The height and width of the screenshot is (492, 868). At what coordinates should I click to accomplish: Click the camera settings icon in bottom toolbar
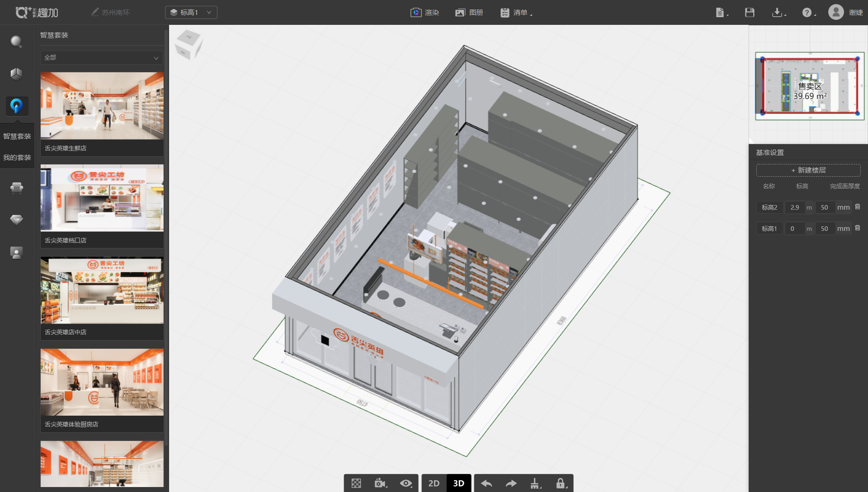(381, 483)
